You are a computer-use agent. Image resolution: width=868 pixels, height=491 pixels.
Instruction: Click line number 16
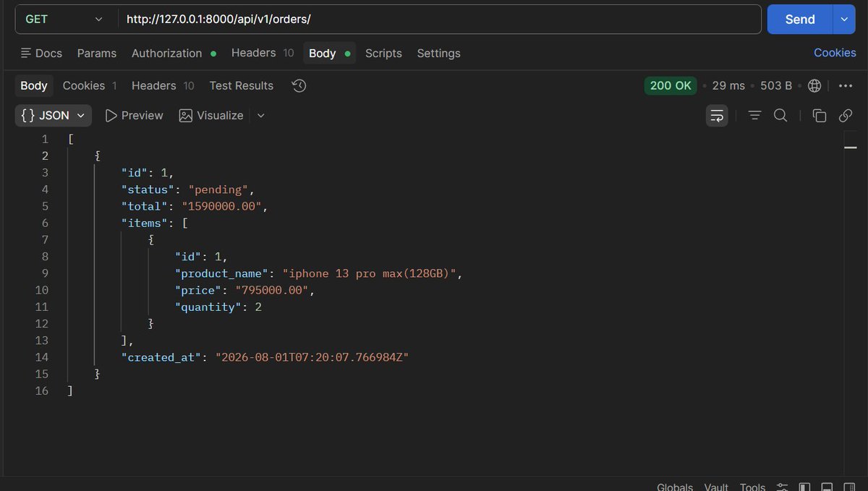click(41, 390)
